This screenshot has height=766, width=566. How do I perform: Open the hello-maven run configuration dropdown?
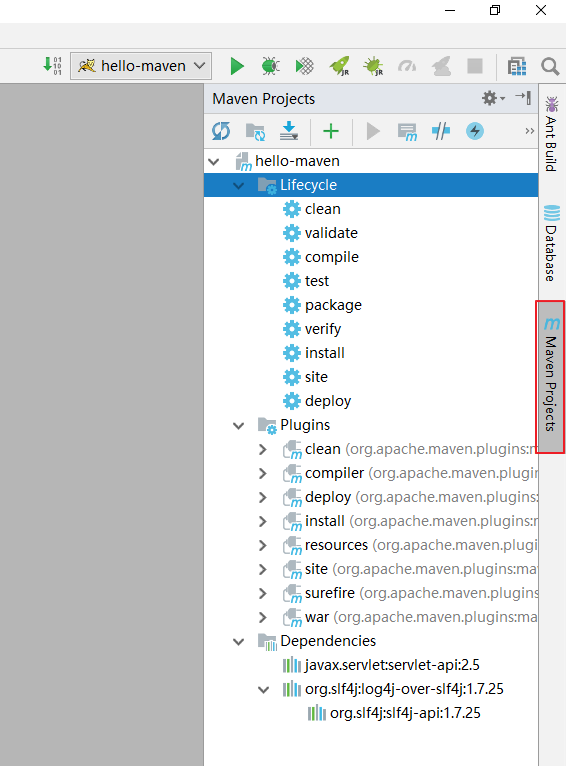pyautogui.click(x=141, y=66)
